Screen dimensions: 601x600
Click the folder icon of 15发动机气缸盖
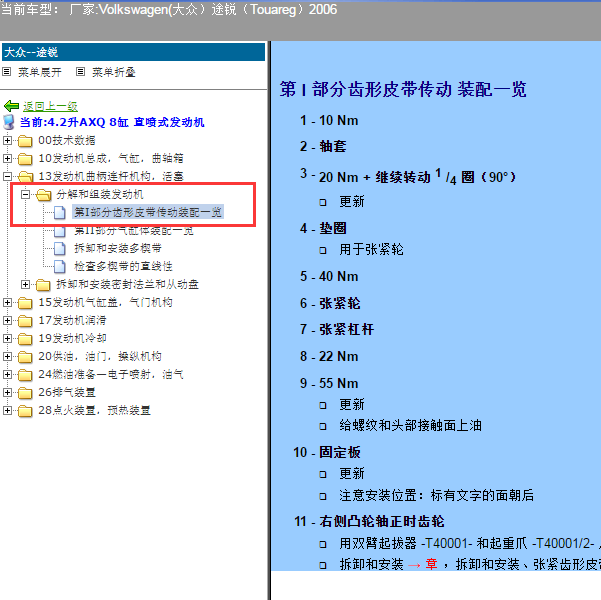point(25,303)
